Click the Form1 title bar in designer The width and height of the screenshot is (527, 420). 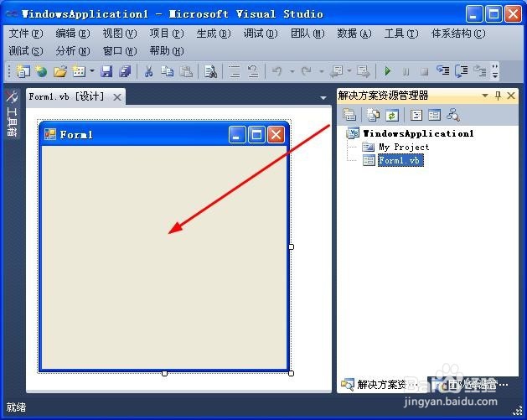tap(164, 134)
